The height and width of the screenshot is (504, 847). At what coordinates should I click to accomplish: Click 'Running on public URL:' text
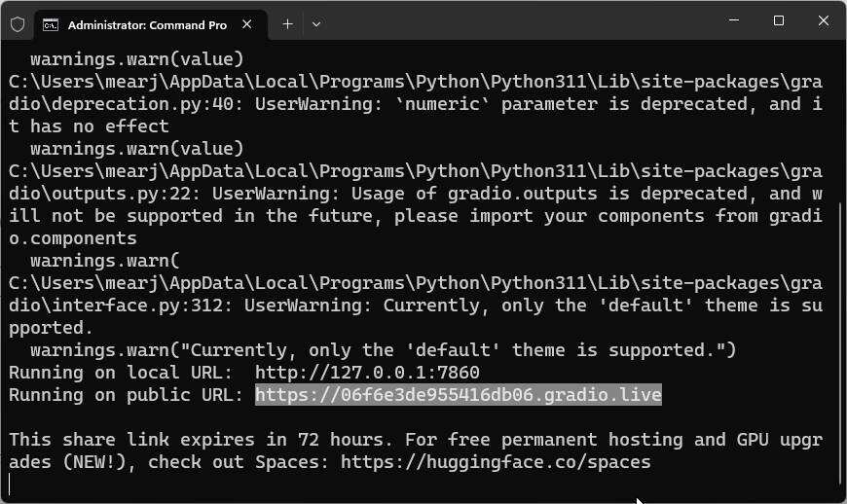click(x=126, y=395)
